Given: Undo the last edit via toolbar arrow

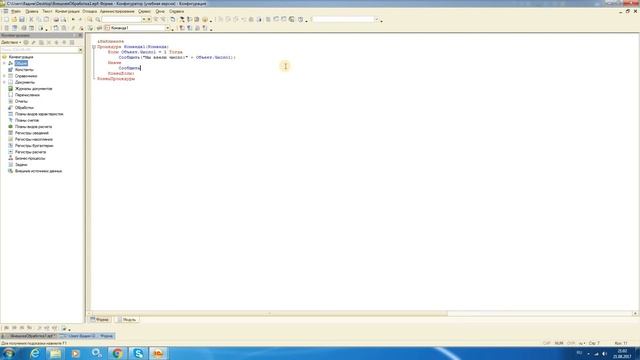Looking at the screenshot, I should click(73, 19).
